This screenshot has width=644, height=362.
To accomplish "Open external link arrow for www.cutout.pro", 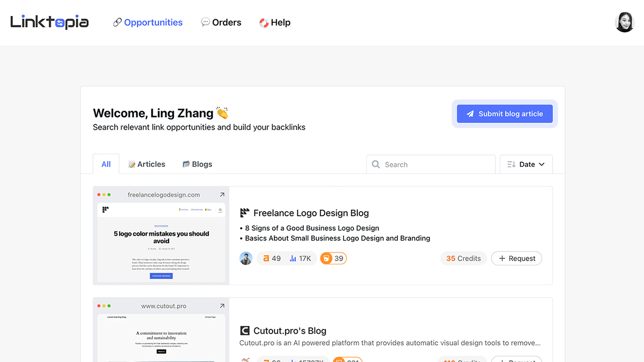I will [x=222, y=306].
